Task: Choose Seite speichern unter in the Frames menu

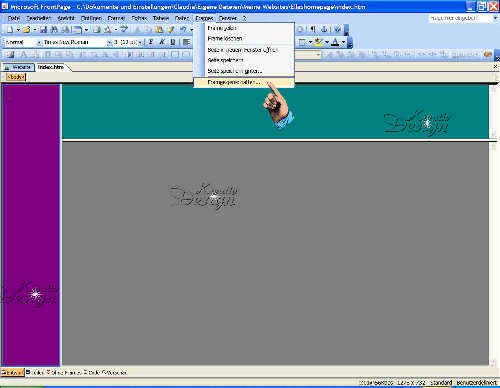Action: pyautogui.click(x=243, y=71)
